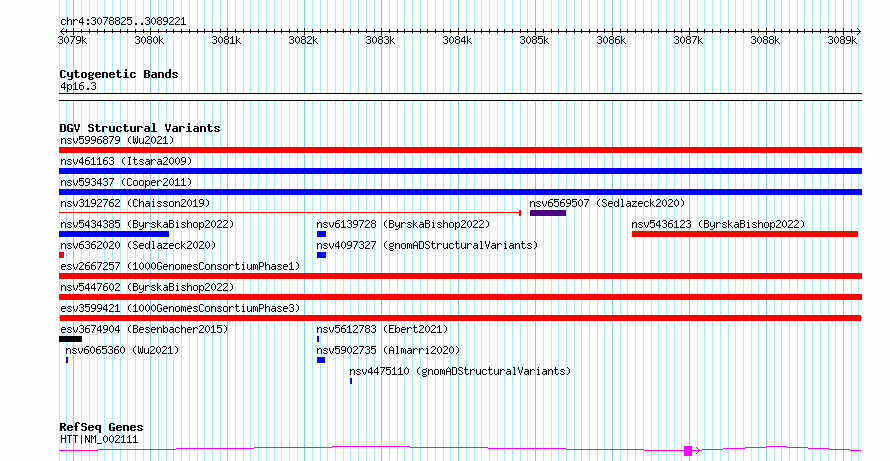Open the HTT|NM_002111 gene label

coord(99,439)
